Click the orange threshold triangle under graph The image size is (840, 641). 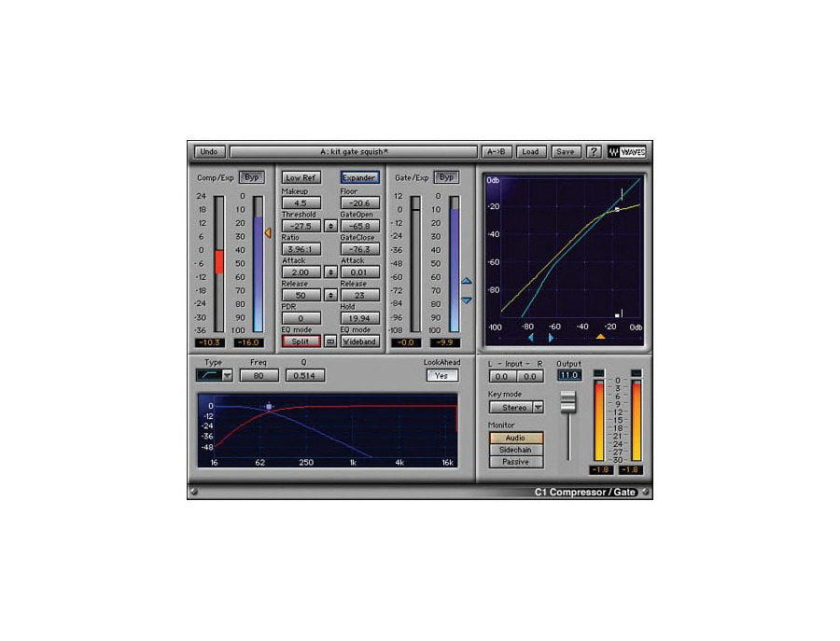[600, 336]
